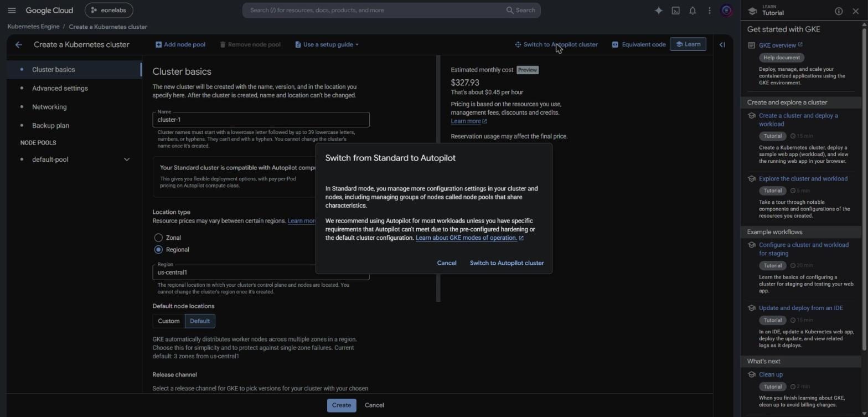Open the notifications bell
Viewport: 868px width, 417px height.
[693, 11]
